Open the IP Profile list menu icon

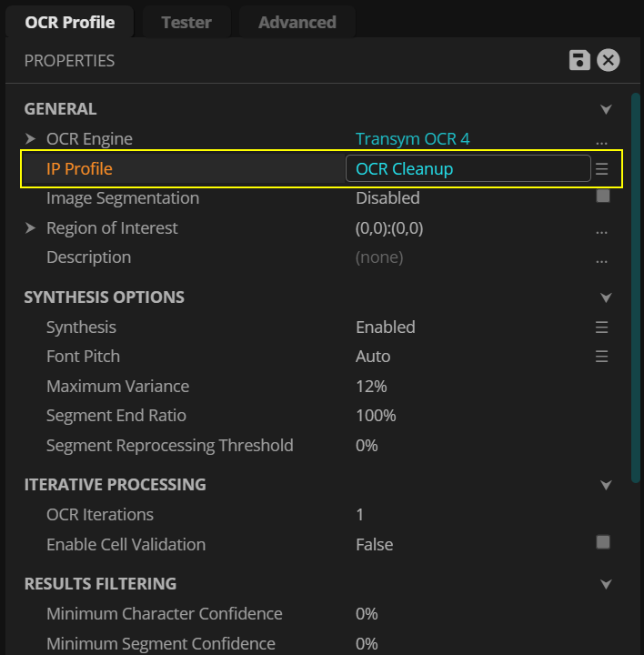tap(601, 169)
